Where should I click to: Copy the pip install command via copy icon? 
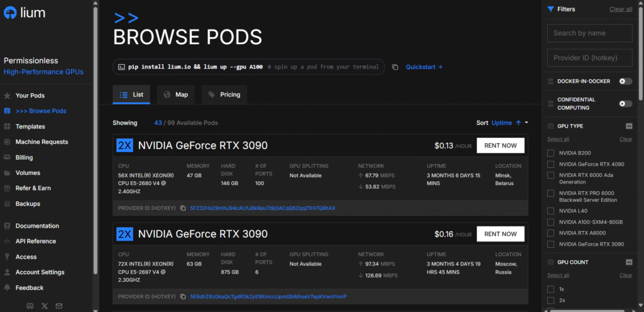pos(395,67)
